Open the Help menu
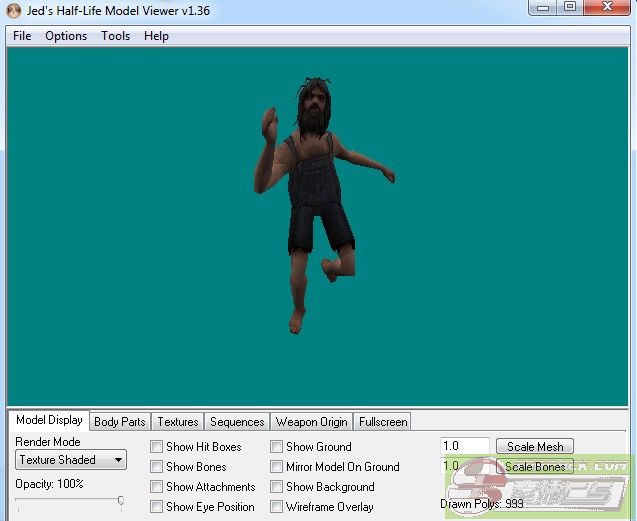Image resolution: width=637 pixels, height=521 pixels. 156,36
